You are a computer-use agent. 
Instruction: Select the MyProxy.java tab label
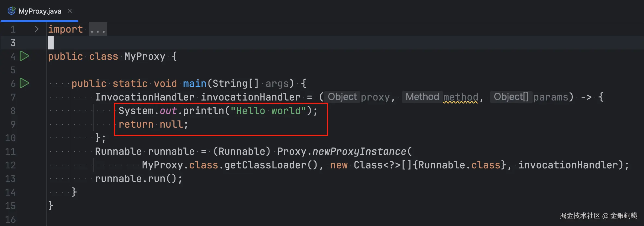point(40,11)
